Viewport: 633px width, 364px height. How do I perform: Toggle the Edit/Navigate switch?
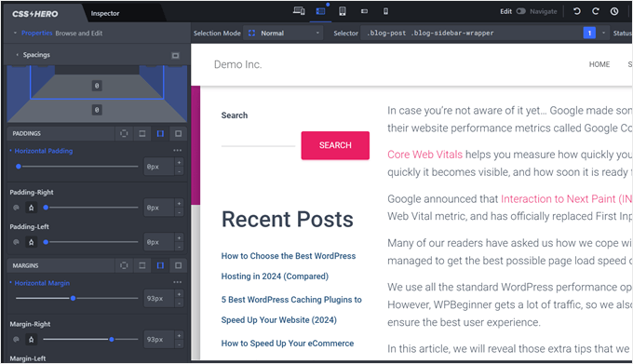(x=520, y=11)
